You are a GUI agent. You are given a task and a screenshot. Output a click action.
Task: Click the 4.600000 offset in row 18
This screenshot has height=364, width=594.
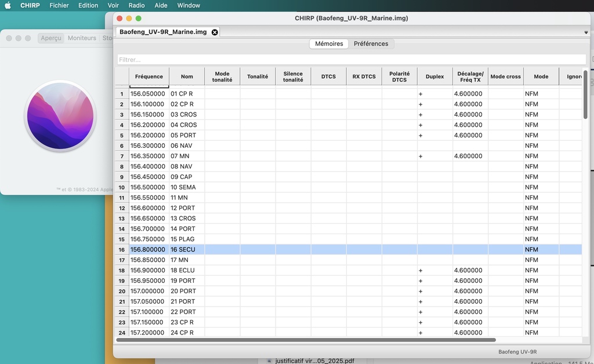pyautogui.click(x=470, y=271)
